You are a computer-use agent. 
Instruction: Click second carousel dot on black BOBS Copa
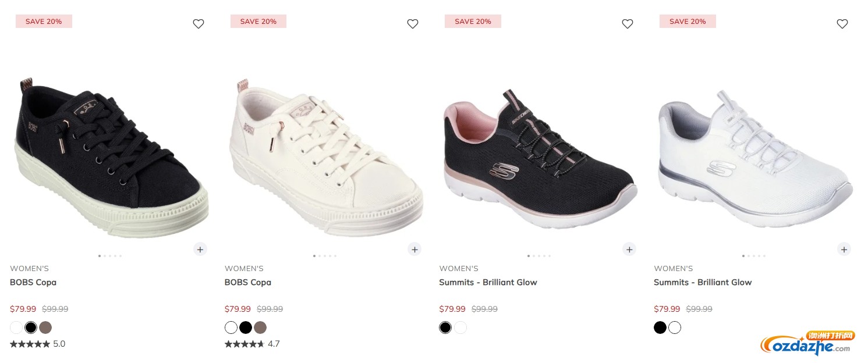tap(105, 256)
